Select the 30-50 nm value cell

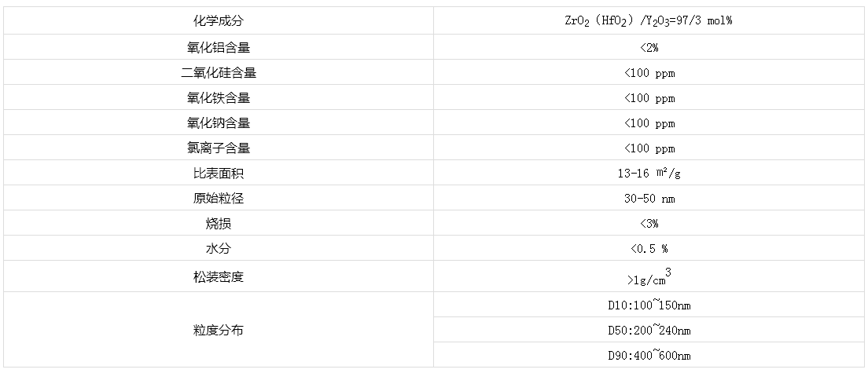[649, 199]
